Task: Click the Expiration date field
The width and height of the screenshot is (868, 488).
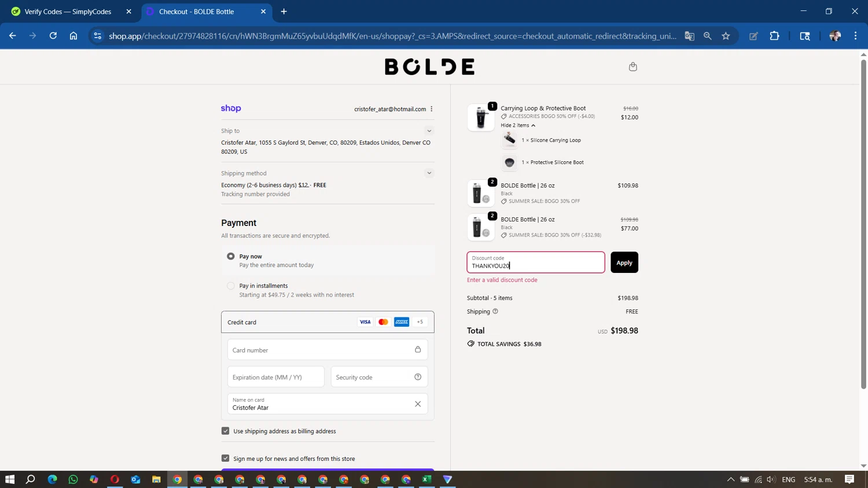Action: pyautogui.click(x=276, y=377)
